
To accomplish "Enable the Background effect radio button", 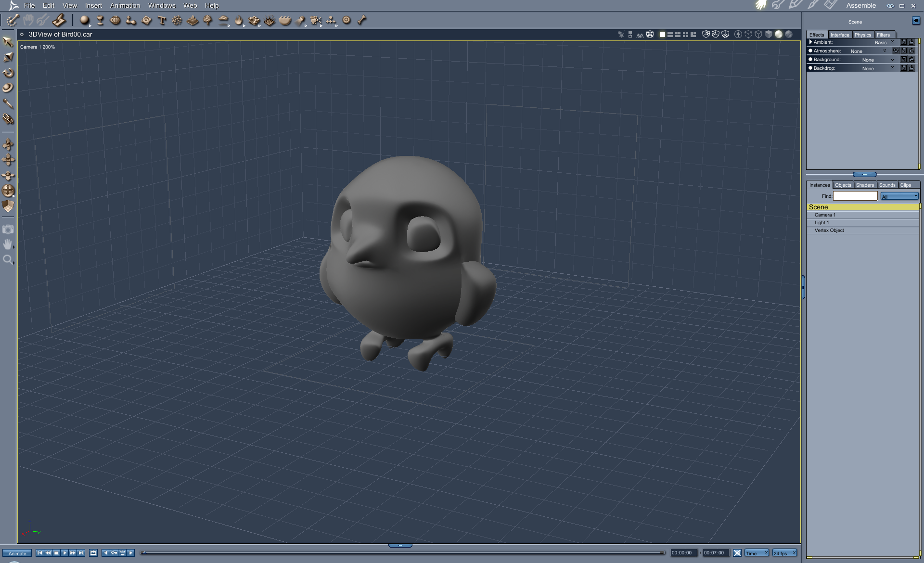I will (x=810, y=60).
